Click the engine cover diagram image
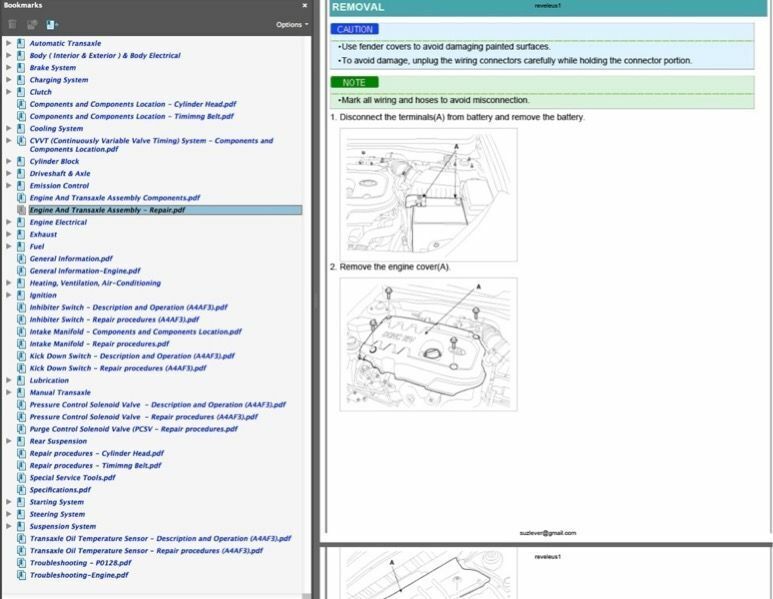This screenshot has width=773, height=599. click(x=428, y=344)
